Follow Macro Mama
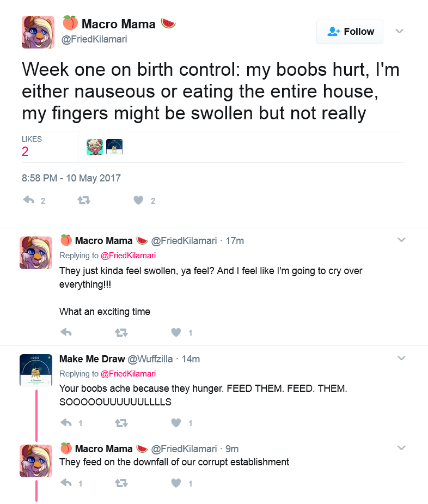The width and height of the screenshot is (428, 504). [x=350, y=32]
